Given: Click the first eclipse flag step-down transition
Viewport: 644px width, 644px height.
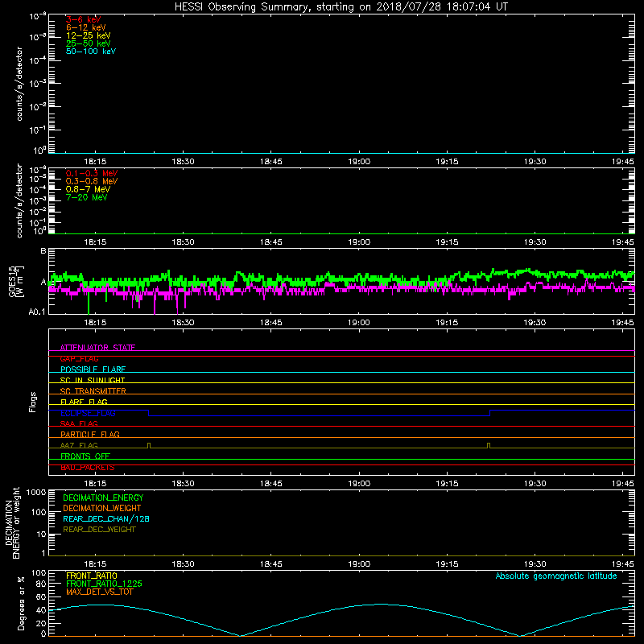Looking at the screenshot, I should click(148, 413).
